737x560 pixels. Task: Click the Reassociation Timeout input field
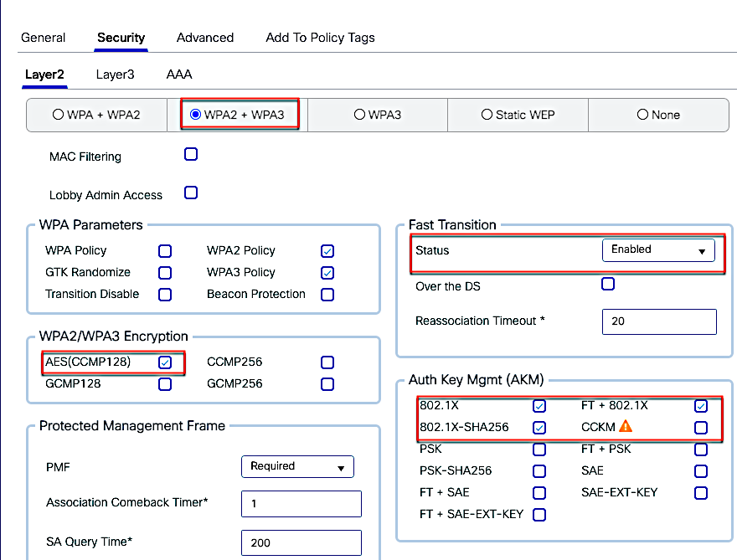(658, 321)
